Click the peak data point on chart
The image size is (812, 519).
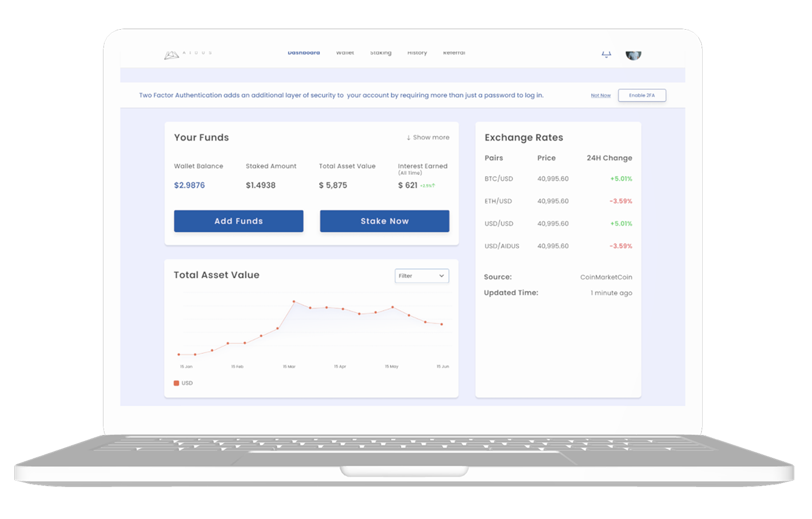click(x=294, y=301)
